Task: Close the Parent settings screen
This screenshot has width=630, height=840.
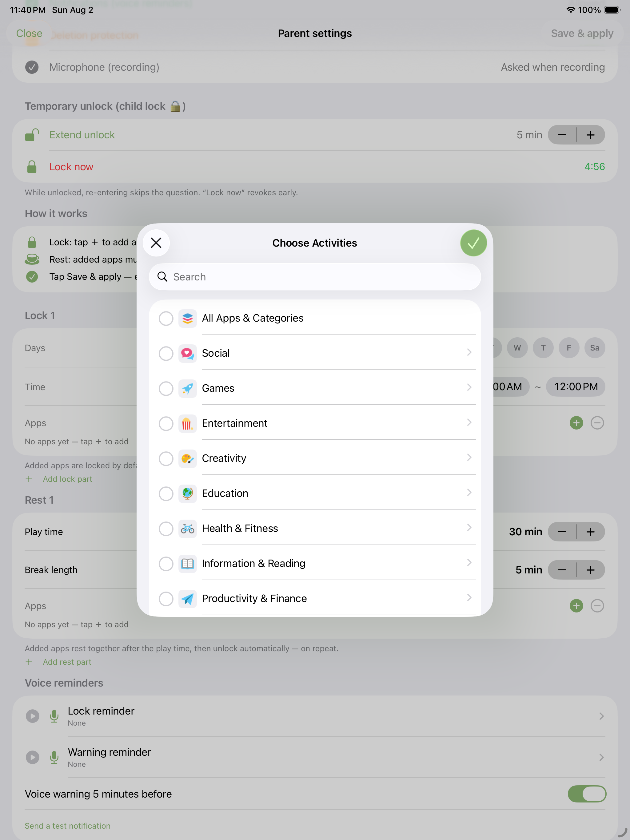Action: (29, 34)
